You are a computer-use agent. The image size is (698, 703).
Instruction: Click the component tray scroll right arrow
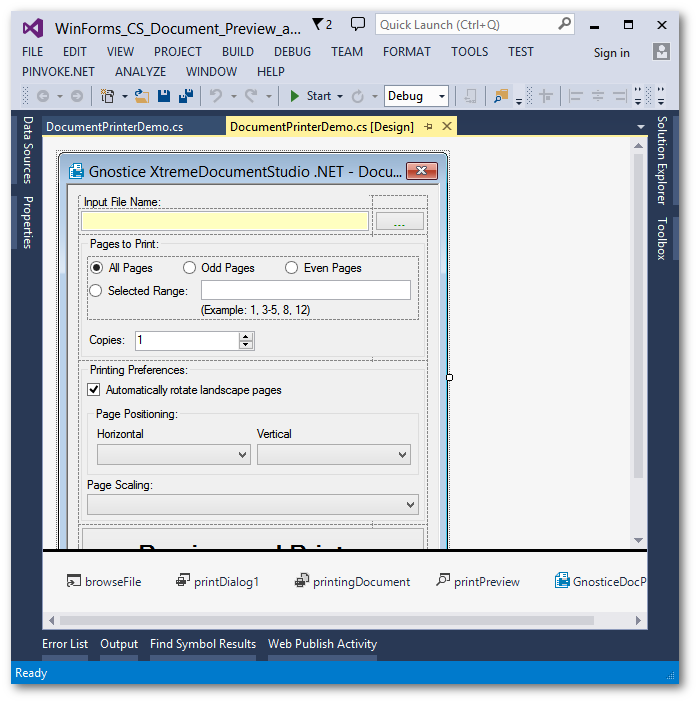pyautogui.click(x=638, y=621)
